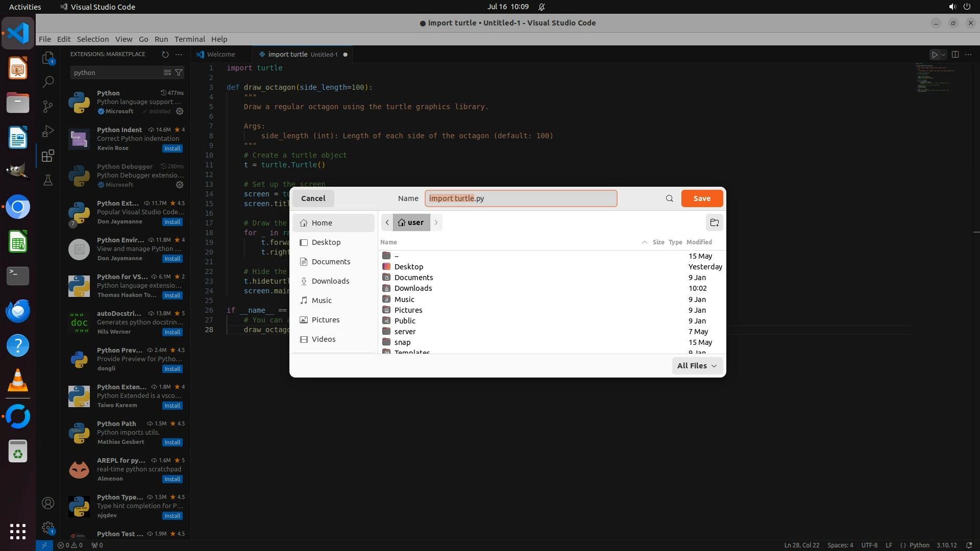Toggle split editor layout icon

point(955,54)
